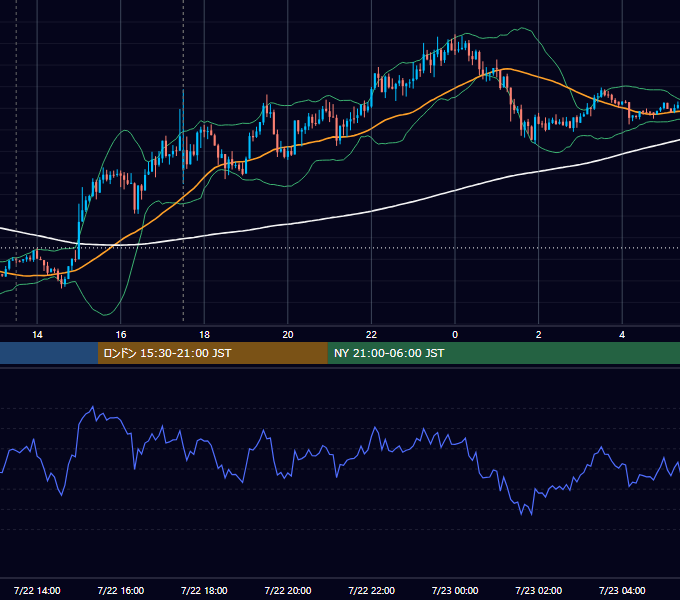Click the blue session bar before ロンドン

click(49, 353)
